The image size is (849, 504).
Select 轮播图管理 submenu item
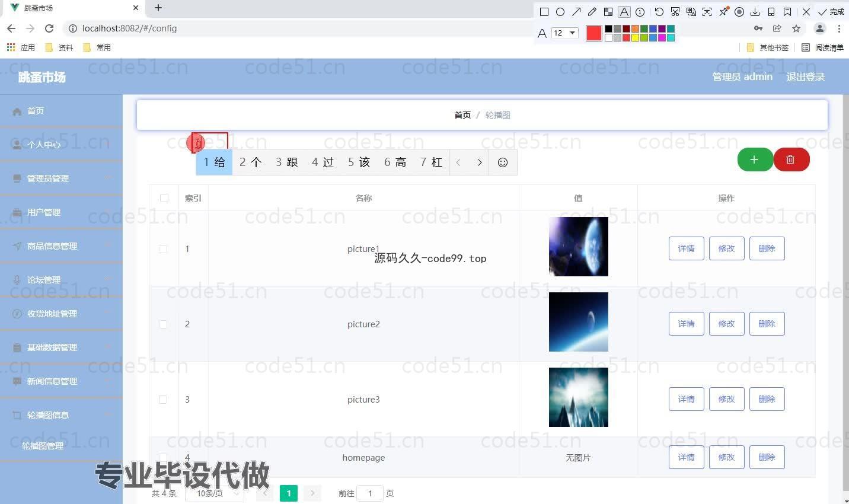(61, 446)
